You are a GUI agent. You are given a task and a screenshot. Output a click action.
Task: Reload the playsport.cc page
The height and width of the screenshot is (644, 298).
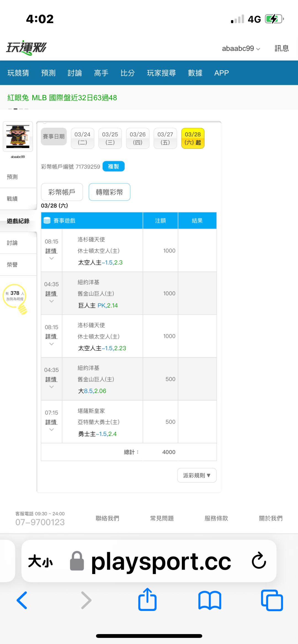[x=259, y=561]
